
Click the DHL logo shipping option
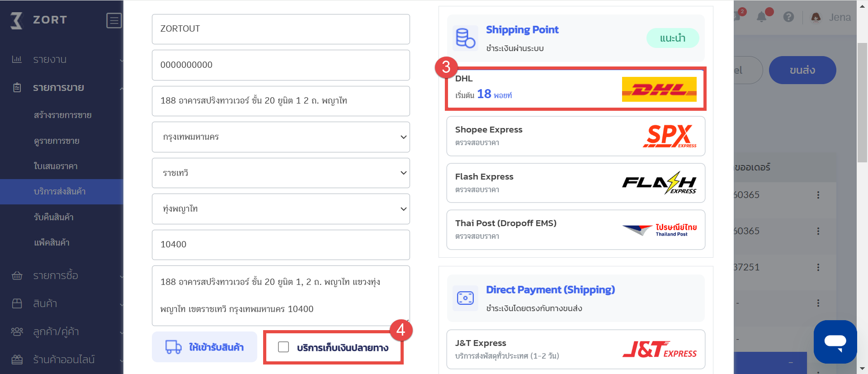pos(659,89)
